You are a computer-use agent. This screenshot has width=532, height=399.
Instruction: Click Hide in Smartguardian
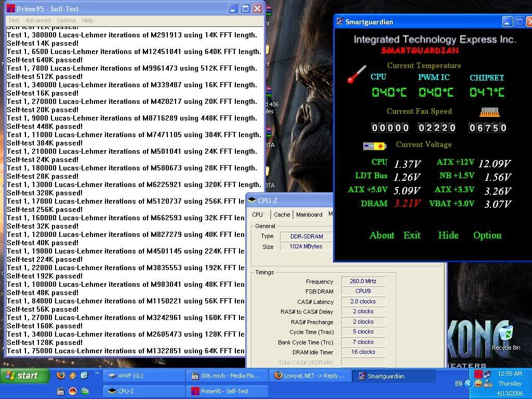coord(448,235)
